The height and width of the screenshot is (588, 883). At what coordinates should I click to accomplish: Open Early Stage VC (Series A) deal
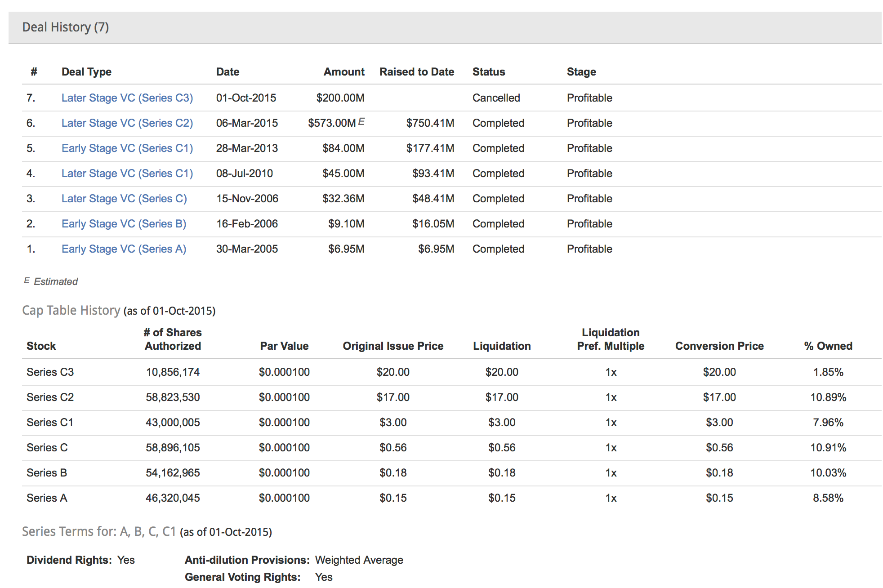click(x=124, y=249)
